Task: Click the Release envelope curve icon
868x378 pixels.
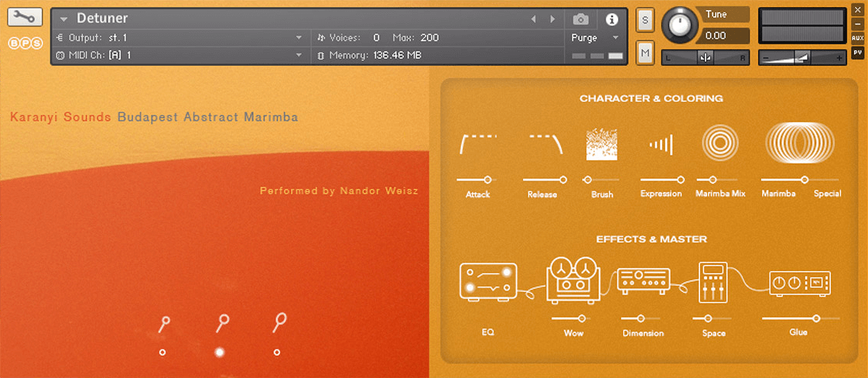Action: [546, 144]
